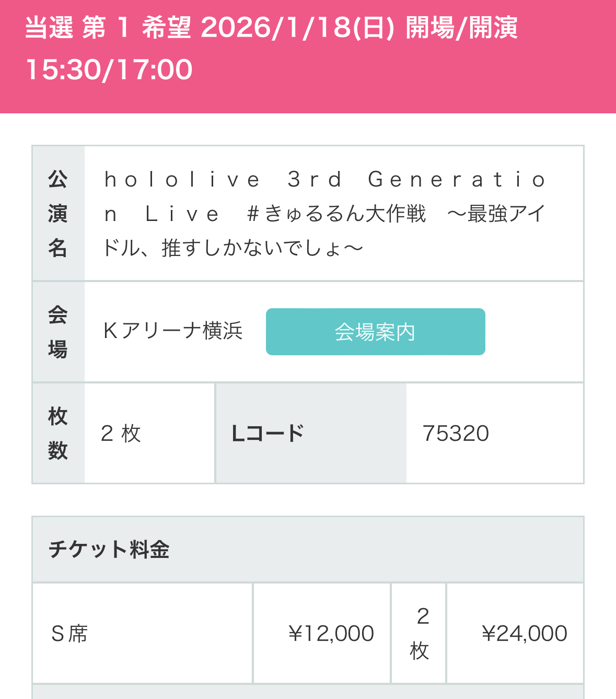Image resolution: width=616 pixels, height=699 pixels.
Task: Click the L-code number 75320
Action: coord(456,433)
